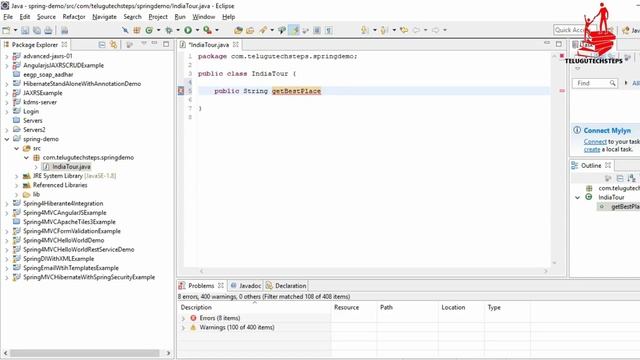Click the Open Task toolbar icon
640x360 pixels.
[x=250, y=30]
